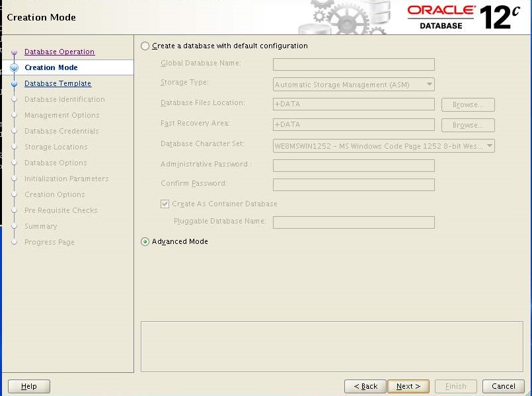Click the Progress Page step
Image resolution: width=532 pixels, height=396 pixels.
[x=49, y=242]
